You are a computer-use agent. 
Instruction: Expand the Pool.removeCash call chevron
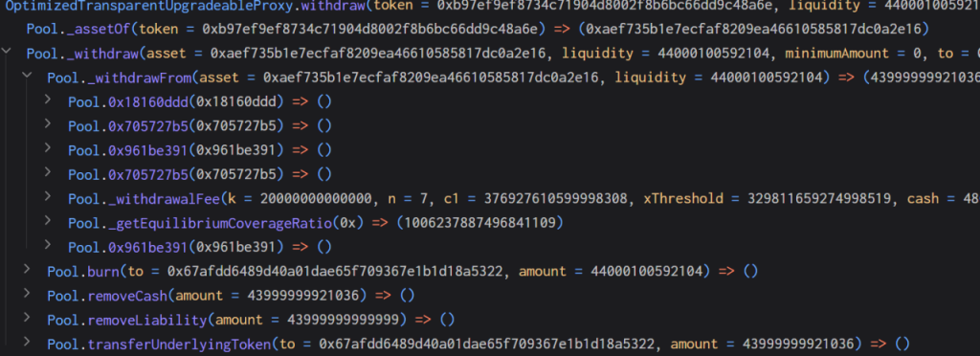[x=27, y=293]
